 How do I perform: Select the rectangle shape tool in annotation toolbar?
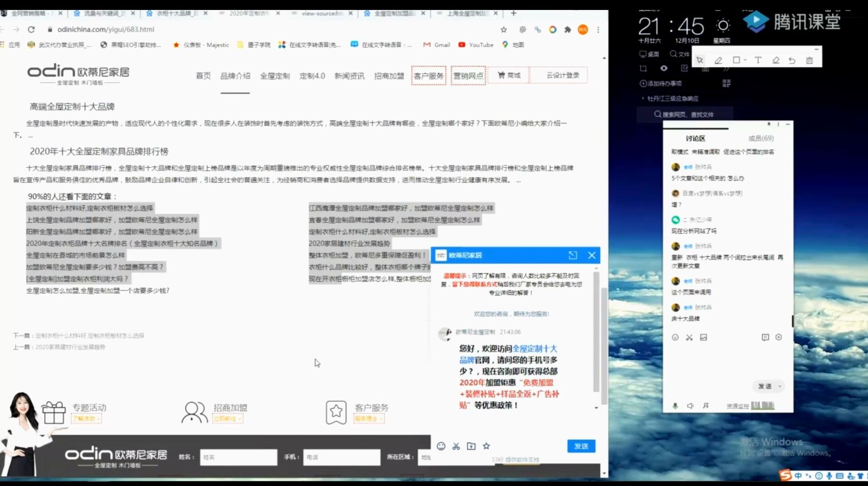tap(736, 60)
